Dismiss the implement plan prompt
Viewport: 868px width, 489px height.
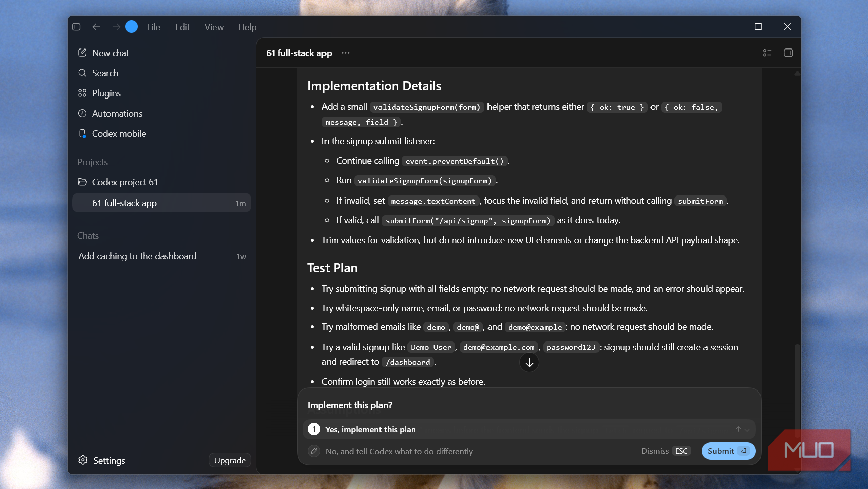click(655, 451)
